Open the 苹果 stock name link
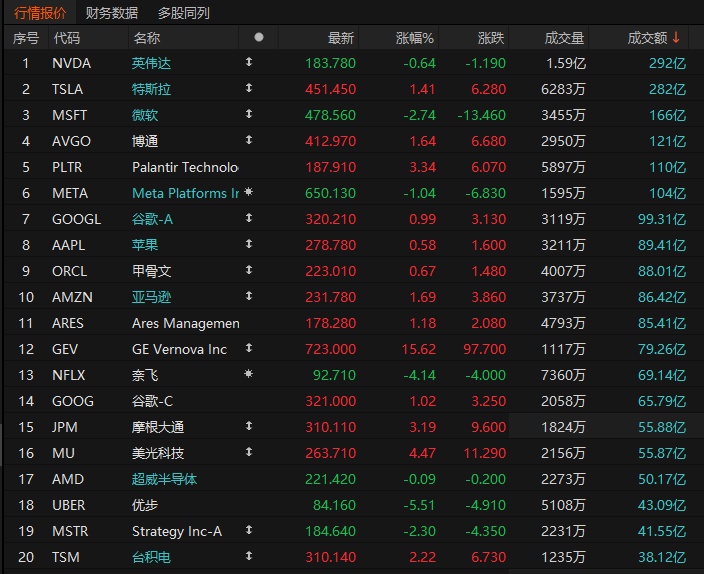This screenshot has width=704, height=574. point(145,245)
